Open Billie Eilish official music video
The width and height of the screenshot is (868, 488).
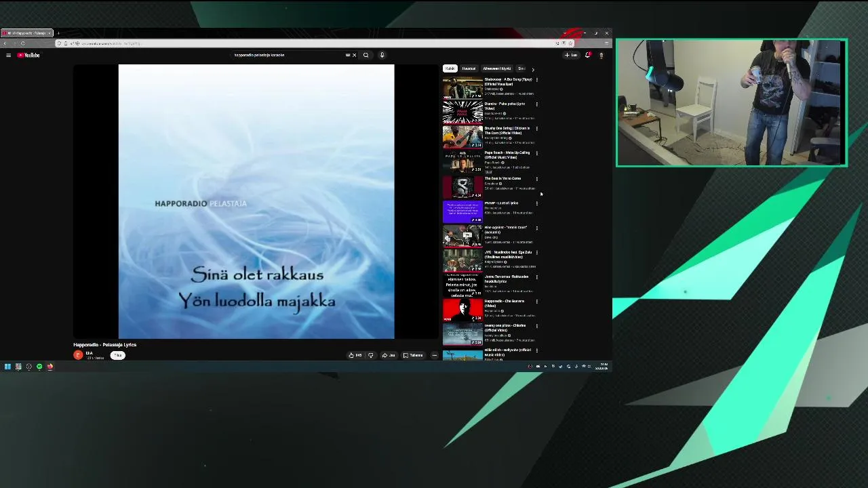[x=462, y=354]
